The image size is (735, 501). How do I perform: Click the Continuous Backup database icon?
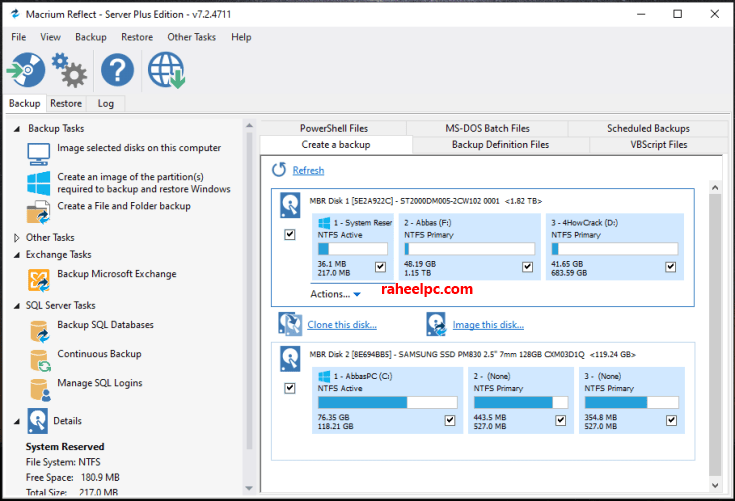pyautogui.click(x=39, y=360)
